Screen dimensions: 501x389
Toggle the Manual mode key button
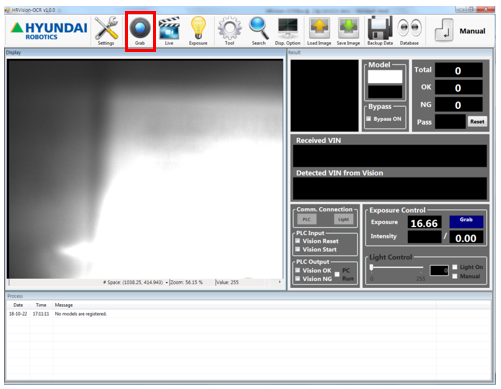click(444, 30)
